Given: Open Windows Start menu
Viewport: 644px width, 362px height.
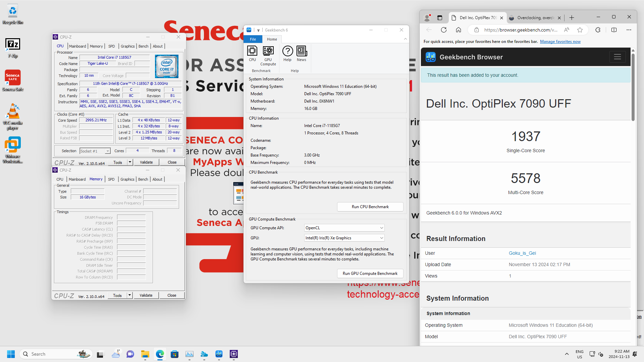Looking at the screenshot, I should [11, 354].
